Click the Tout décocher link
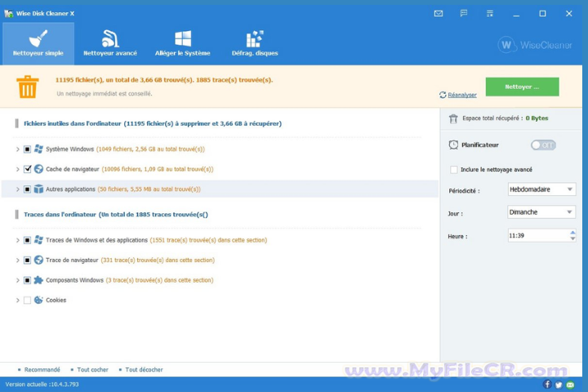588x392 pixels. click(144, 370)
